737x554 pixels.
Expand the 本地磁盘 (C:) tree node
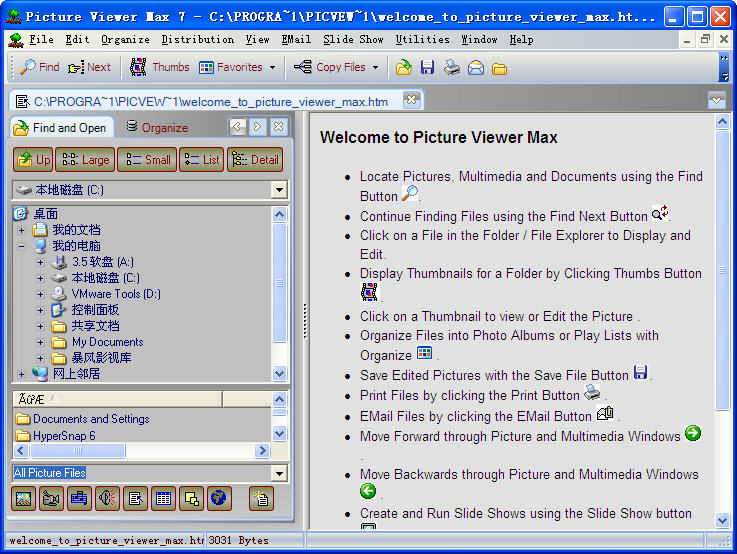coord(40,278)
